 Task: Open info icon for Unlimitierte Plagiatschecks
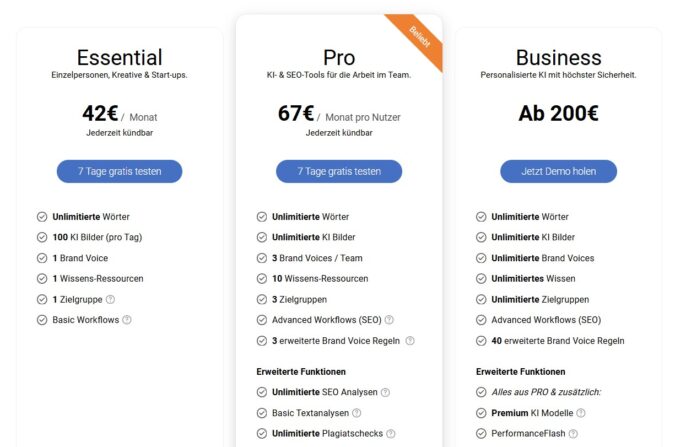click(391, 433)
